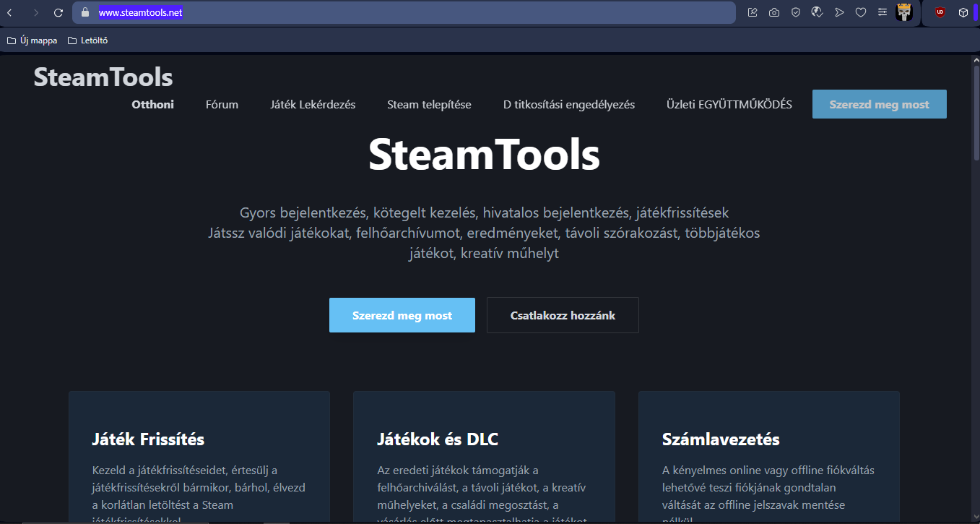980x524 pixels.
Task: Click the skull profile avatar
Action: click(904, 12)
